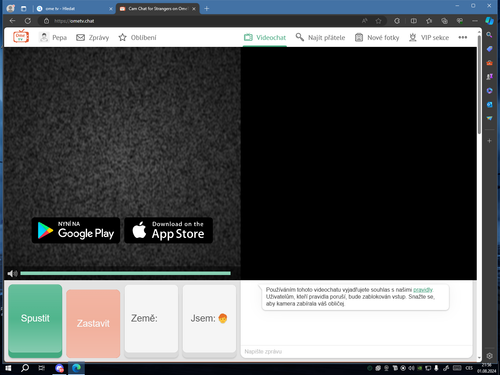Screen dimensions: 500x375
Task: Open Windows taskbar search
Action: pyautogui.click(x=25, y=368)
